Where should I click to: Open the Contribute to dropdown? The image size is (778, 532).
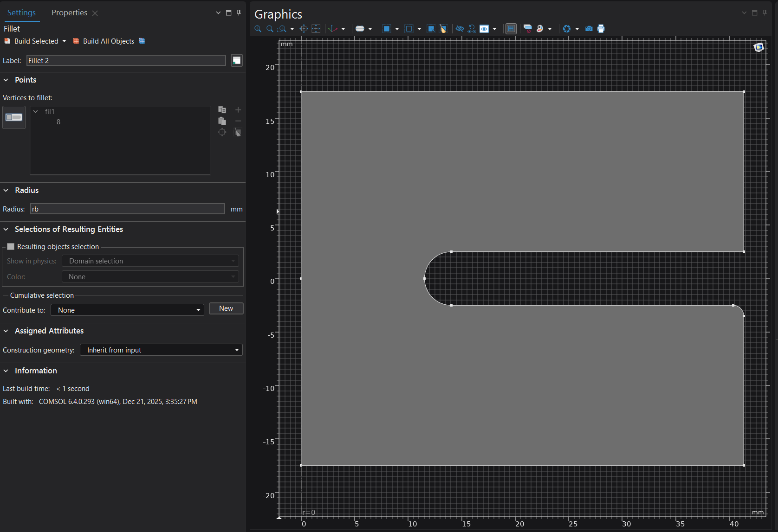point(127,310)
